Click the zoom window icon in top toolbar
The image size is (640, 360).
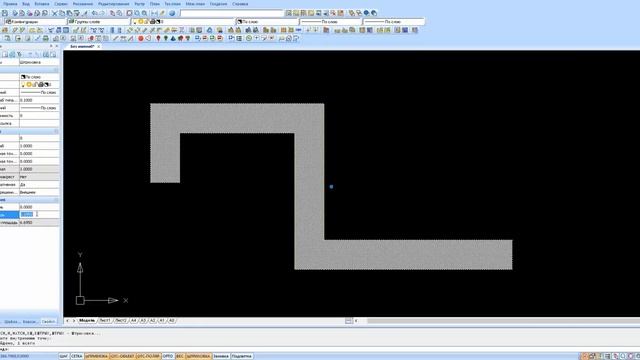pos(129,13)
